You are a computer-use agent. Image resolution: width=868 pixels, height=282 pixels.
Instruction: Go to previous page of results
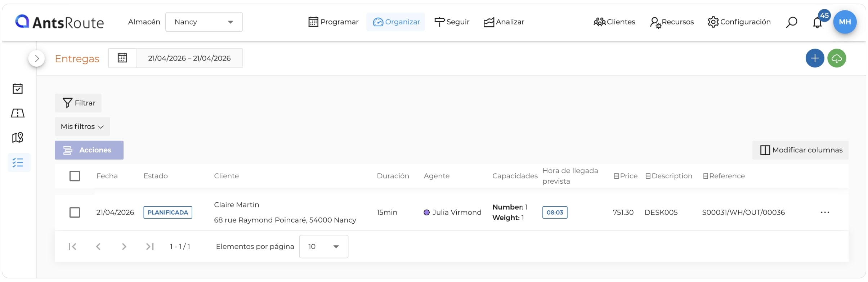(x=98, y=246)
